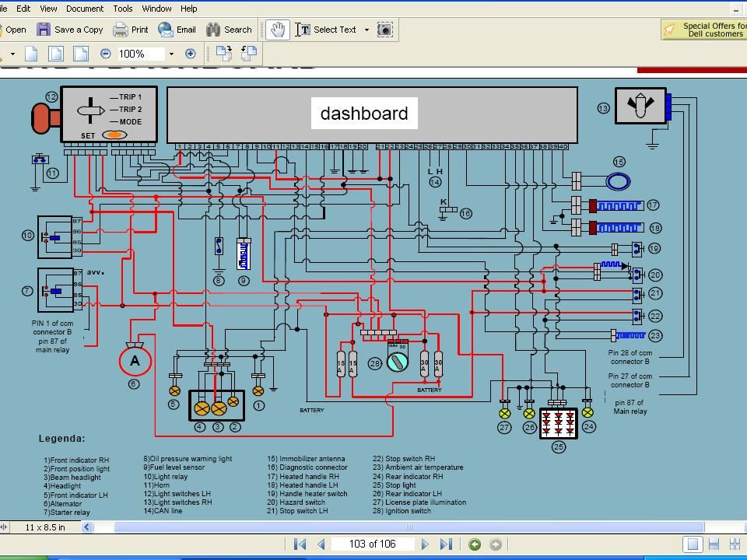The width and height of the screenshot is (747, 560).
Task: Open the zoom percentage dropdown
Action: (171, 54)
